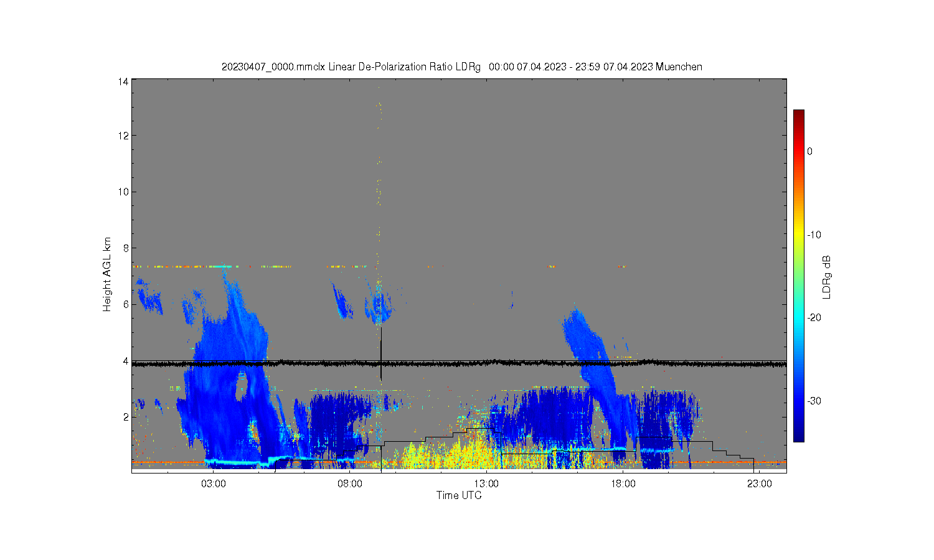The width and height of the screenshot is (934, 560).
Task: Click the height tick label 8
Action: 126,248
